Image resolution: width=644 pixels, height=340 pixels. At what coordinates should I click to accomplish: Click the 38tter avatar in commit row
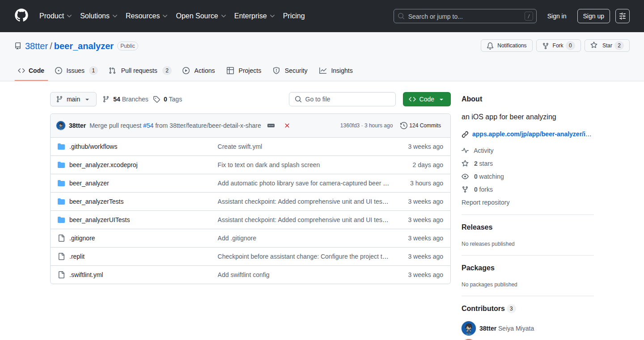coord(61,126)
